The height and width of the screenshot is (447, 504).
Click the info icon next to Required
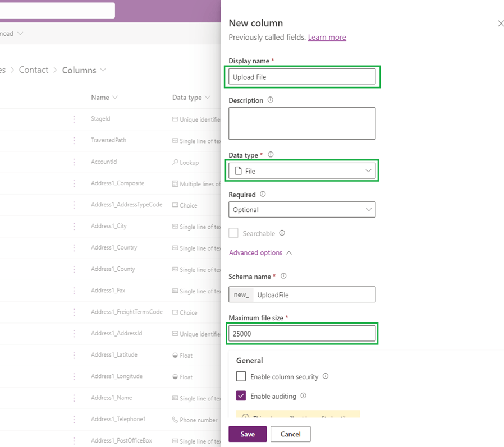coord(263,195)
